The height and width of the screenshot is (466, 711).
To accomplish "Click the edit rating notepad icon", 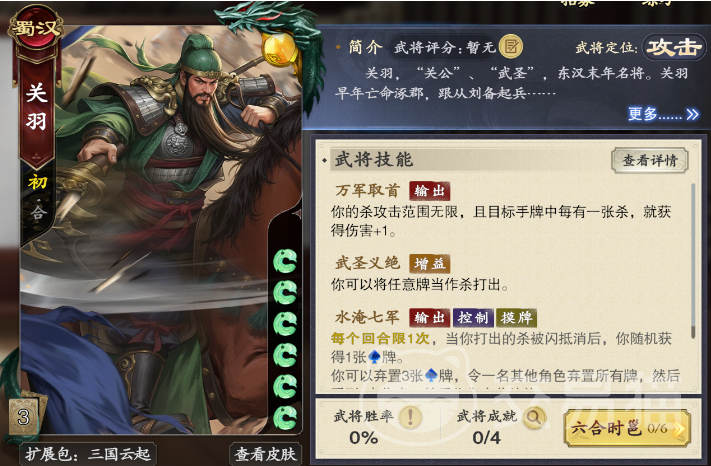I will 511,47.
